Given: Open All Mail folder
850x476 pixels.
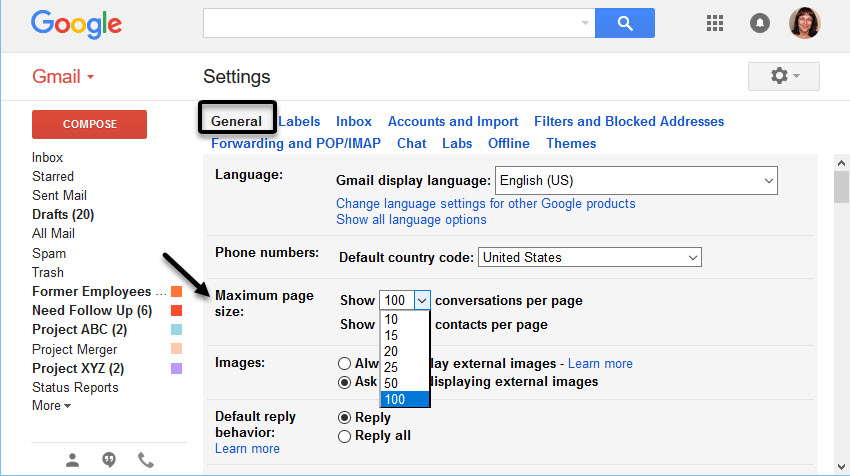Looking at the screenshot, I should 53,233.
